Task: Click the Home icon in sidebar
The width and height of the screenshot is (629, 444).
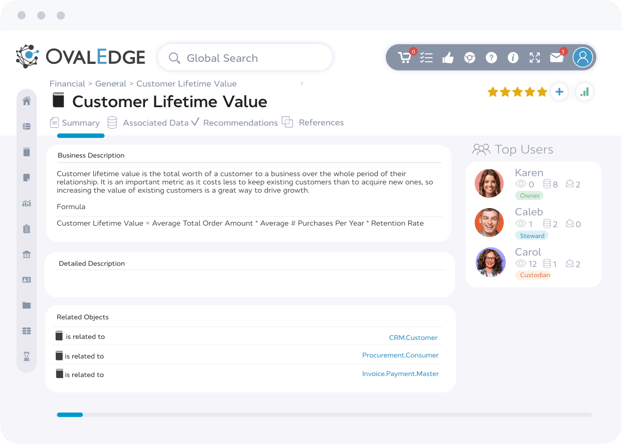Action: click(27, 101)
